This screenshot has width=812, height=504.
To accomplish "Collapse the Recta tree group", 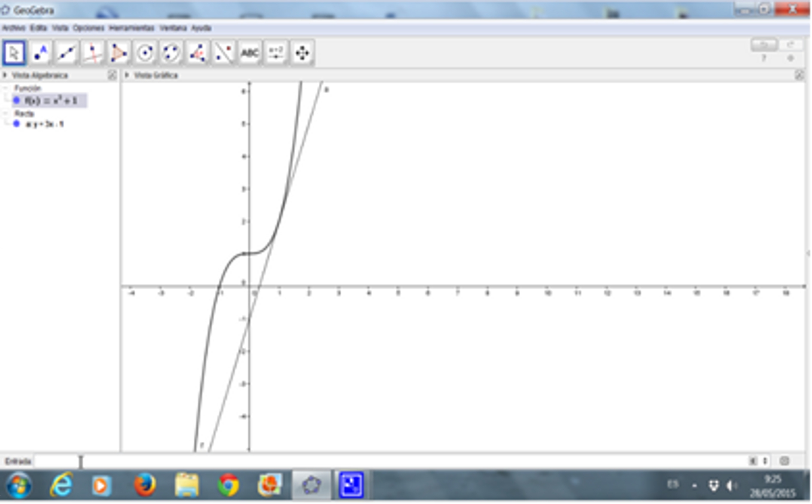I will tap(6, 114).
